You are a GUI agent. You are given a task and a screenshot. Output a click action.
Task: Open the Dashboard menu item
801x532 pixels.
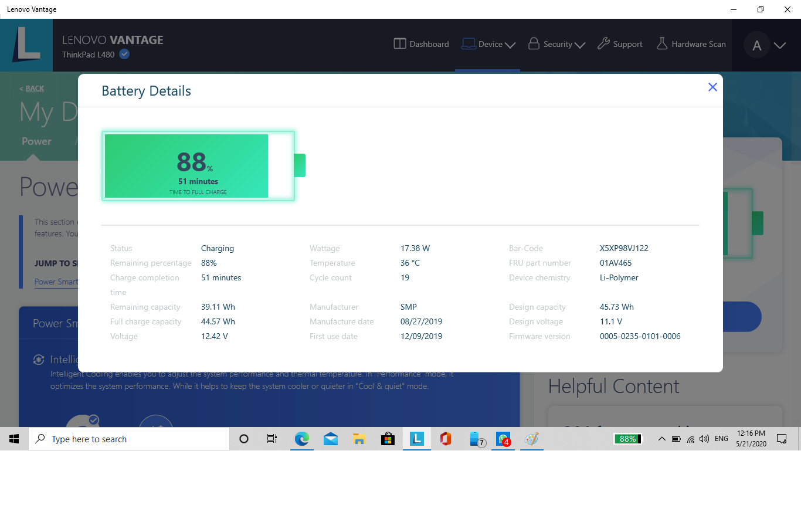[421, 44]
